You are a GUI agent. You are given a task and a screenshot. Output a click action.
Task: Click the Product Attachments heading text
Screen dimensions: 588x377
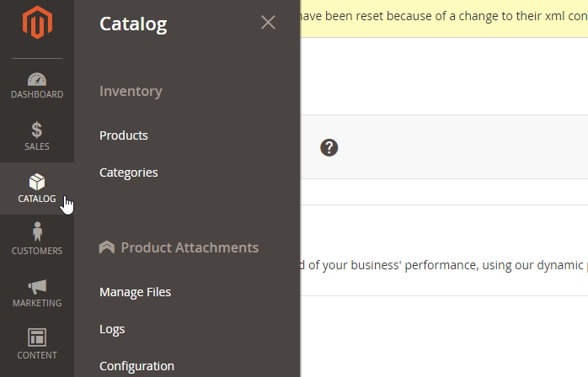pos(190,247)
